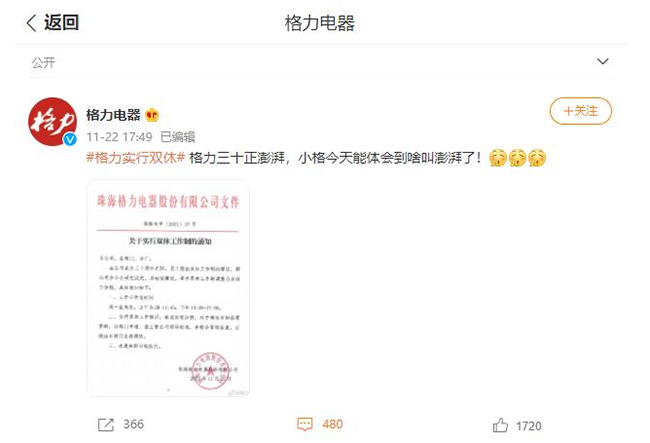Open the comments bubble icon

pyautogui.click(x=305, y=424)
